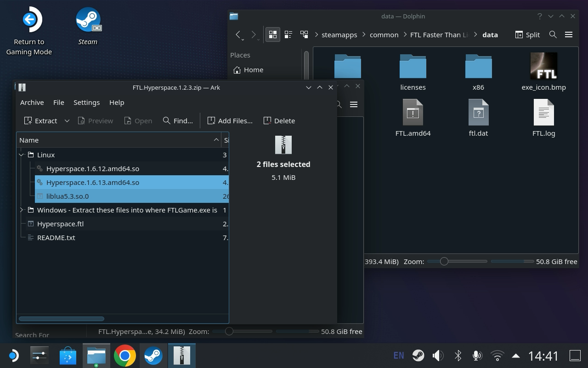The height and width of the screenshot is (368, 588).
Task: Open the Return to Gaming Mode desktop shortcut
Action: click(29, 31)
